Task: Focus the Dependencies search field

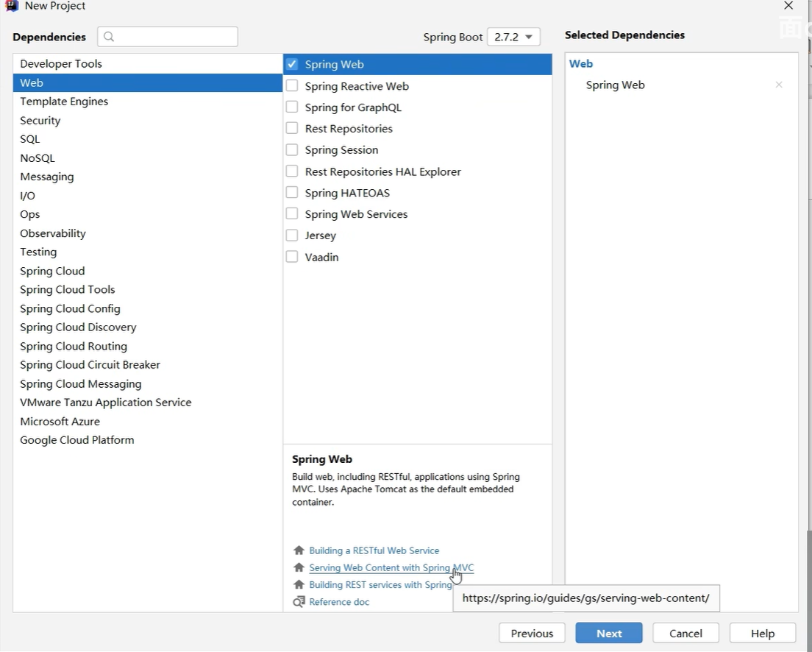Action: [x=168, y=37]
